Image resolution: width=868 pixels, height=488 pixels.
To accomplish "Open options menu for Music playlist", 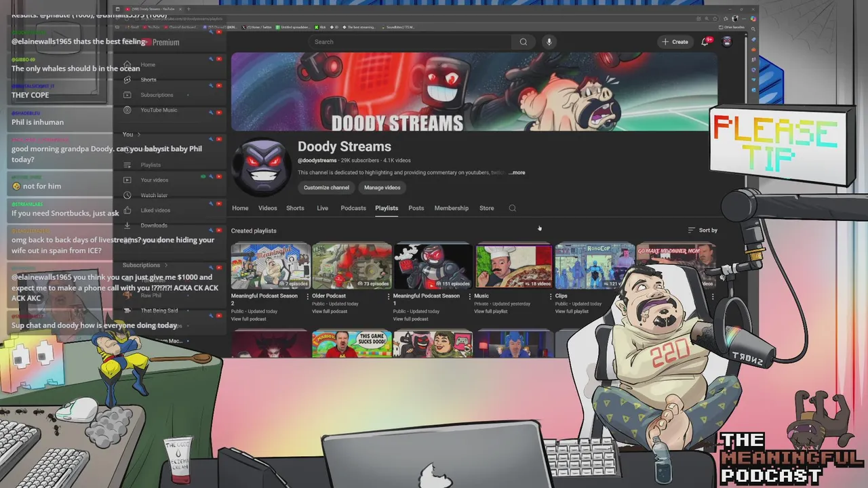I will point(551,296).
